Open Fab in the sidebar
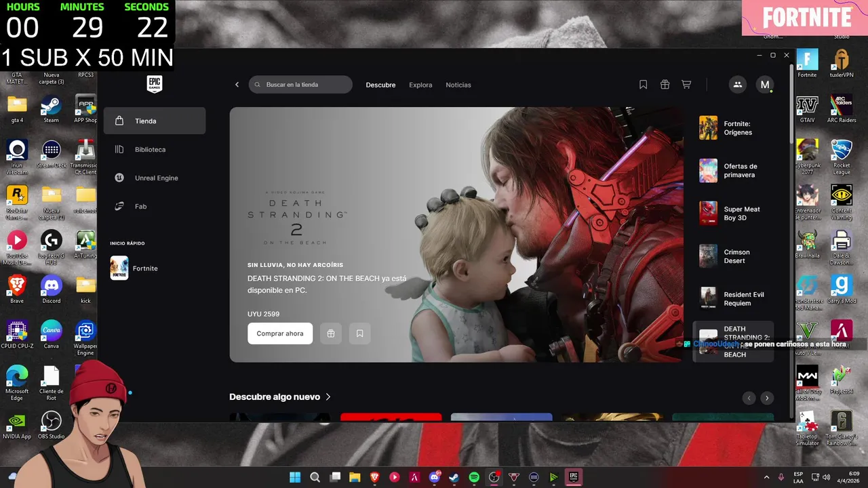868x488 pixels. (155, 206)
